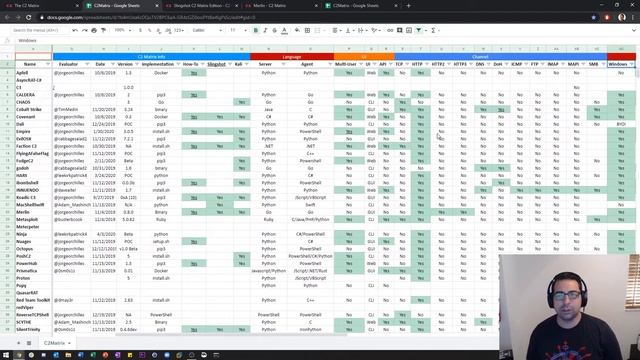Collapse the toolbar with the top-right chevron

[633, 30]
